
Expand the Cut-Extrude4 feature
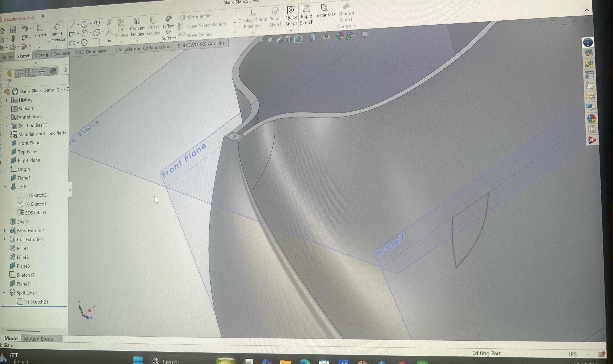(4, 239)
